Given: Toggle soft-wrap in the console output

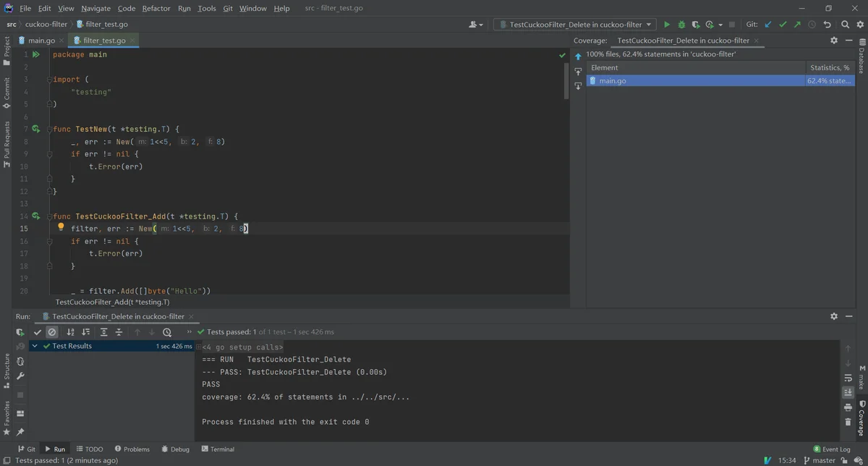Looking at the screenshot, I should coord(848,378).
